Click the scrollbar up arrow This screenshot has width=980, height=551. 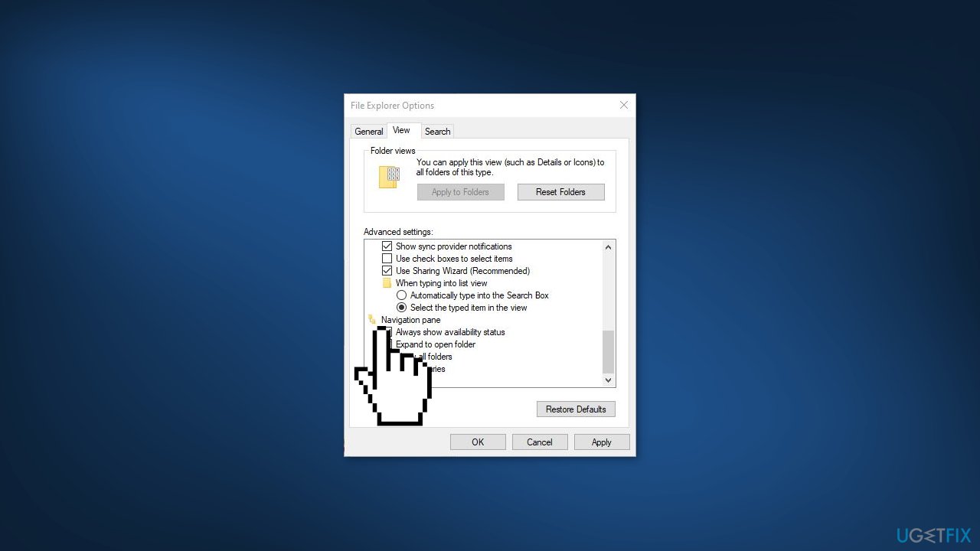(607, 246)
